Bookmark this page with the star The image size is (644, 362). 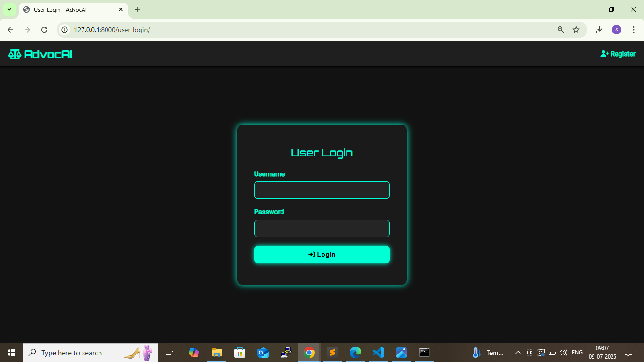pos(576,30)
